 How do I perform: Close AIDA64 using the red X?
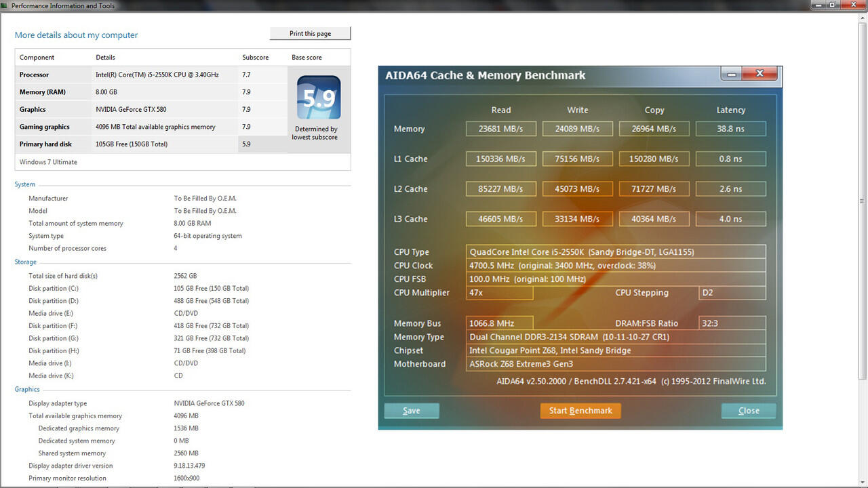759,74
